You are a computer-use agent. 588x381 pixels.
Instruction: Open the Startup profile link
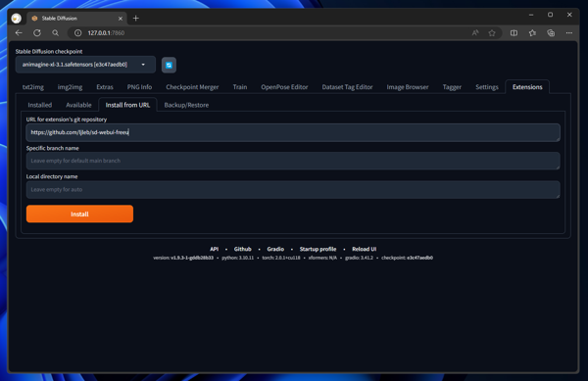click(x=318, y=249)
